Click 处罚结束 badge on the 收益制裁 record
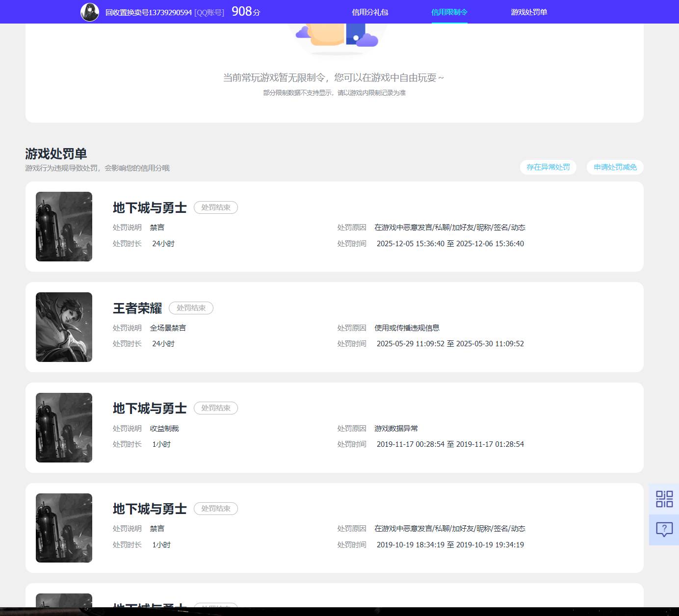679x616 pixels. (216, 408)
